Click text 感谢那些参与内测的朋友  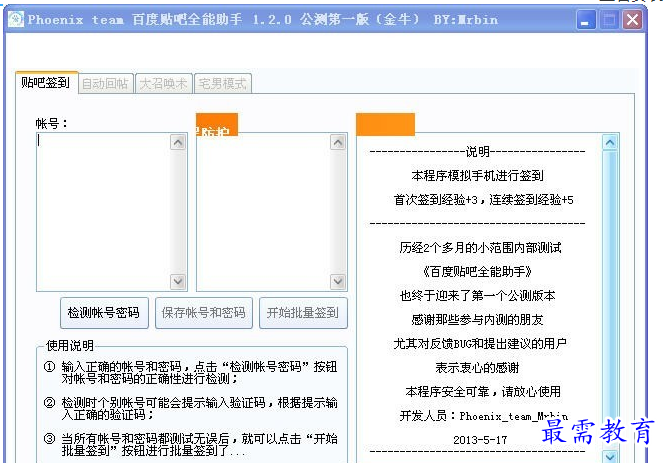tap(477, 320)
